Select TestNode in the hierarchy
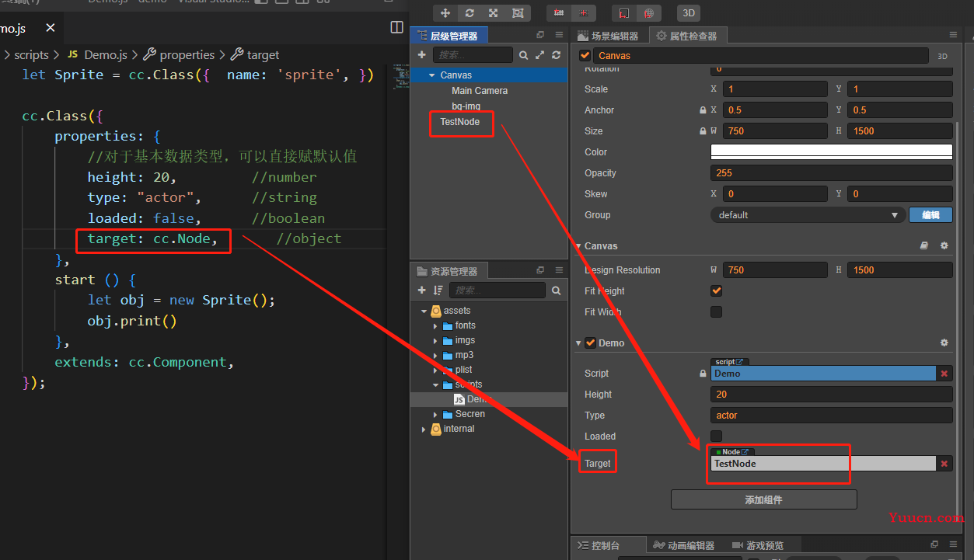Screen dimensions: 974x560 [x=460, y=122]
